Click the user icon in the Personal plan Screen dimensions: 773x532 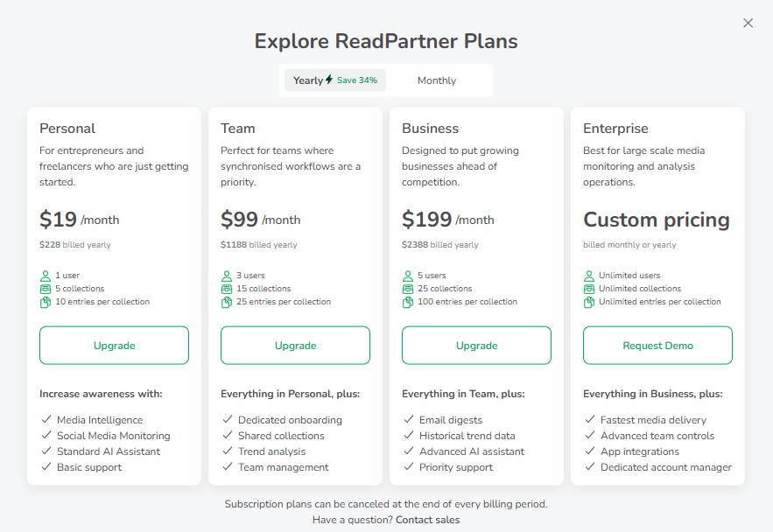pos(45,276)
